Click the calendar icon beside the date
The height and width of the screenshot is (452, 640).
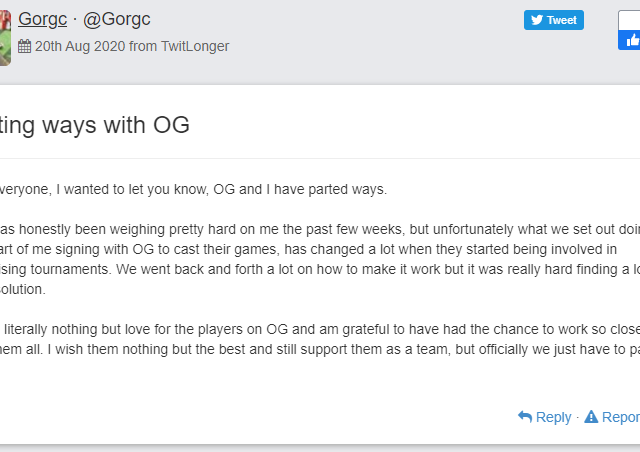[25, 47]
